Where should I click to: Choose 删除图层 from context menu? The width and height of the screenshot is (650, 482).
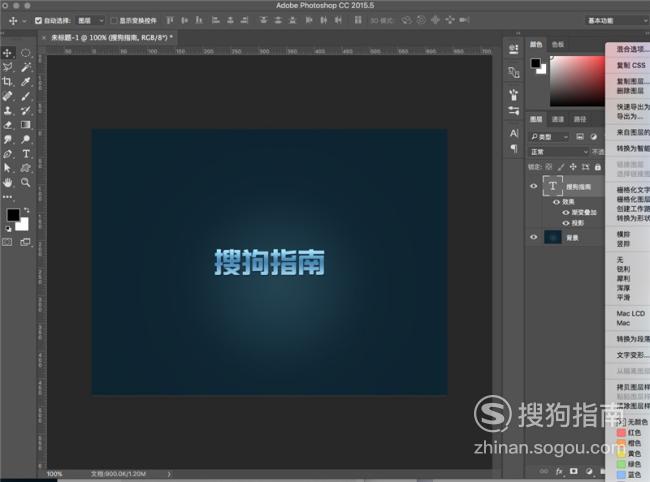coord(630,91)
